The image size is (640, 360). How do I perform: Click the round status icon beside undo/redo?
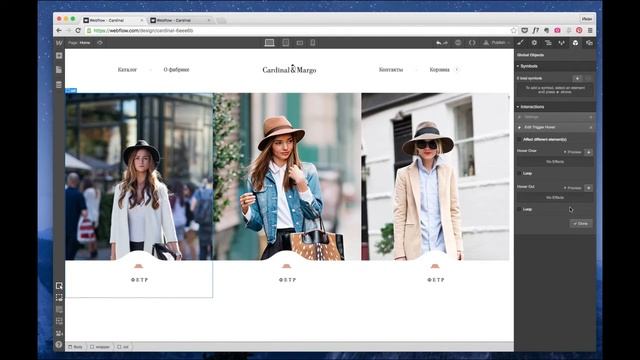click(x=458, y=43)
